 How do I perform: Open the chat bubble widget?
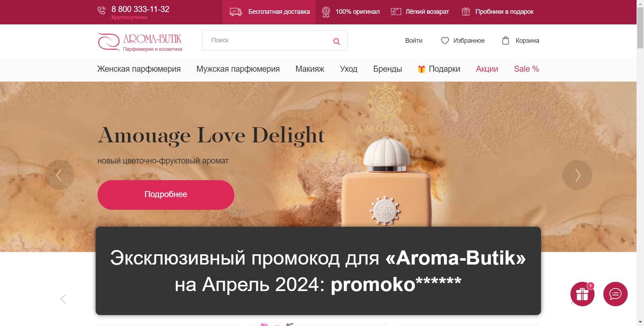[x=615, y=294]
